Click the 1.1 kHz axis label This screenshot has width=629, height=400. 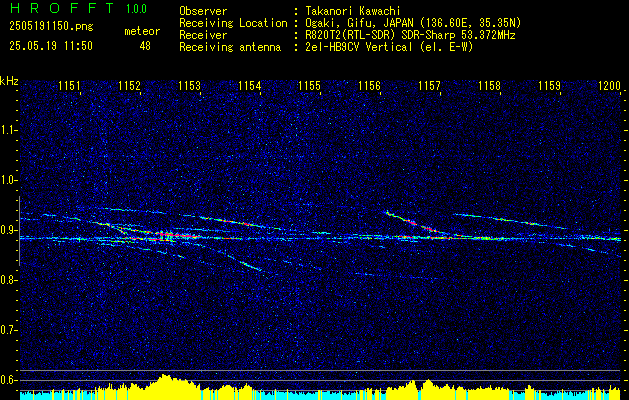pyautogui.click(x=7, y=130)
